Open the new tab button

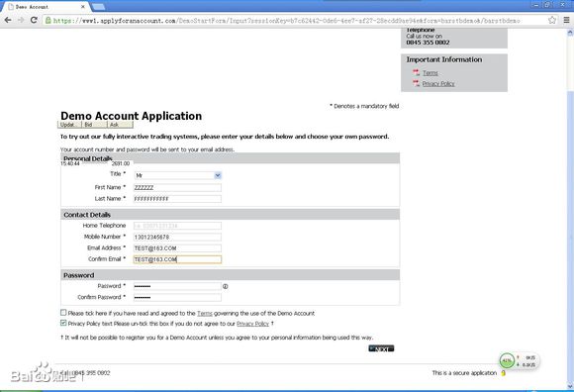tap(98, 7)
